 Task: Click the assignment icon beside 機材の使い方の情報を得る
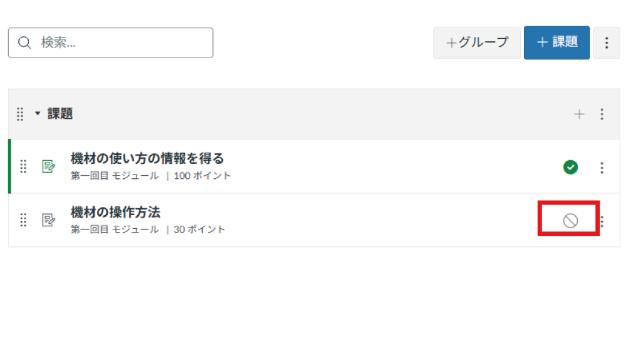(48, 166)
